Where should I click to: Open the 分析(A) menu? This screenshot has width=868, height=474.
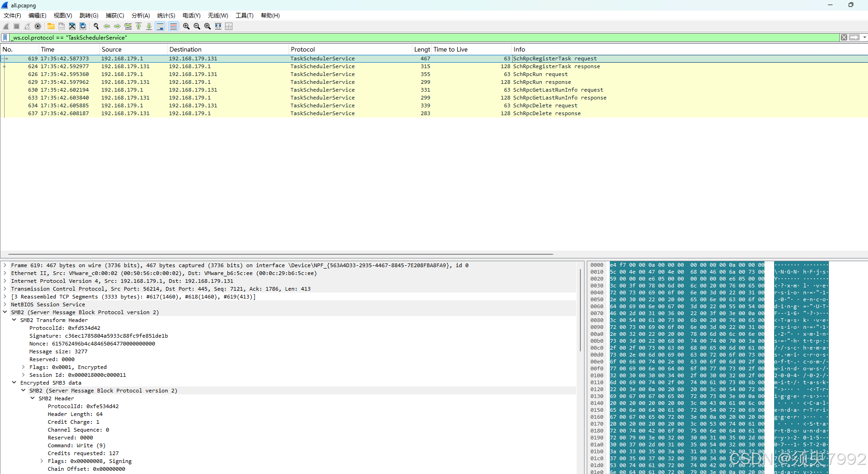pyautogui.click(x=140, y=16)
